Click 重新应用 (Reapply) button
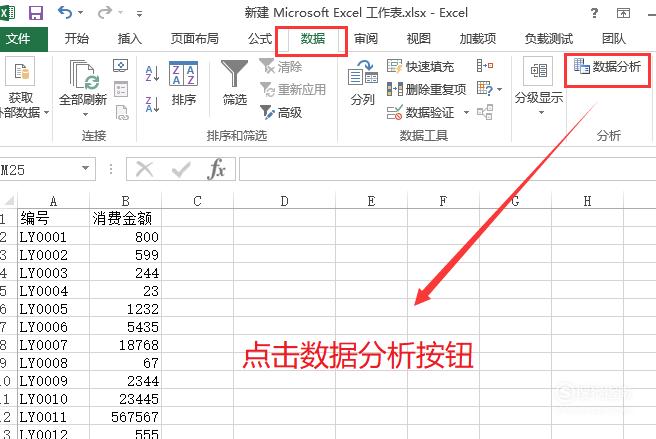 click(x=292, y=89)
